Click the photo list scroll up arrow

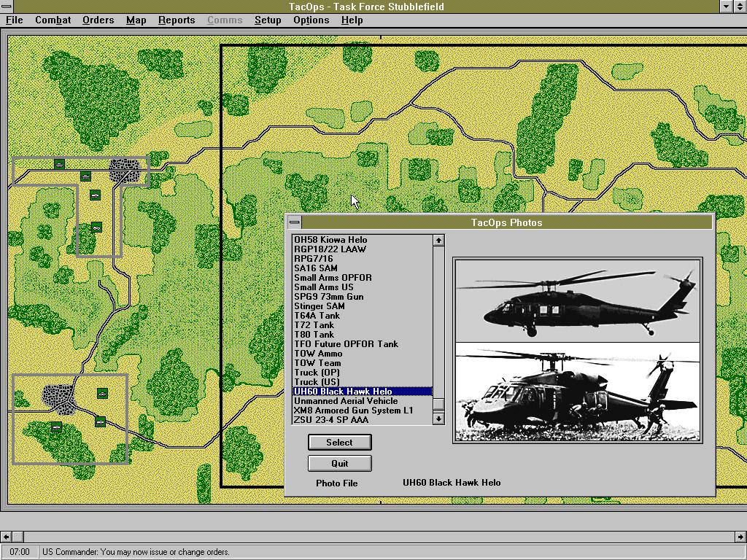[438, 240]
